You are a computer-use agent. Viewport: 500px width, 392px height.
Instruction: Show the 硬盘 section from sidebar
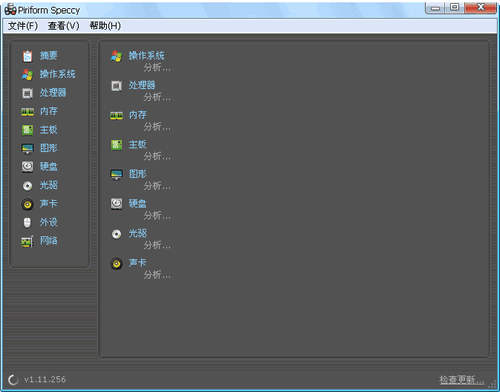tap(49, 166)
